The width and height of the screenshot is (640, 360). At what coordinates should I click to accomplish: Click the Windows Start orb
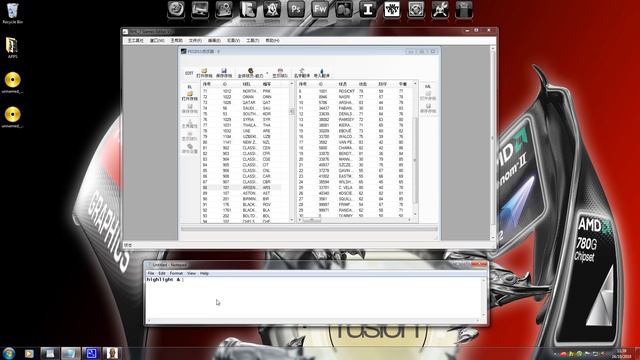9,353
